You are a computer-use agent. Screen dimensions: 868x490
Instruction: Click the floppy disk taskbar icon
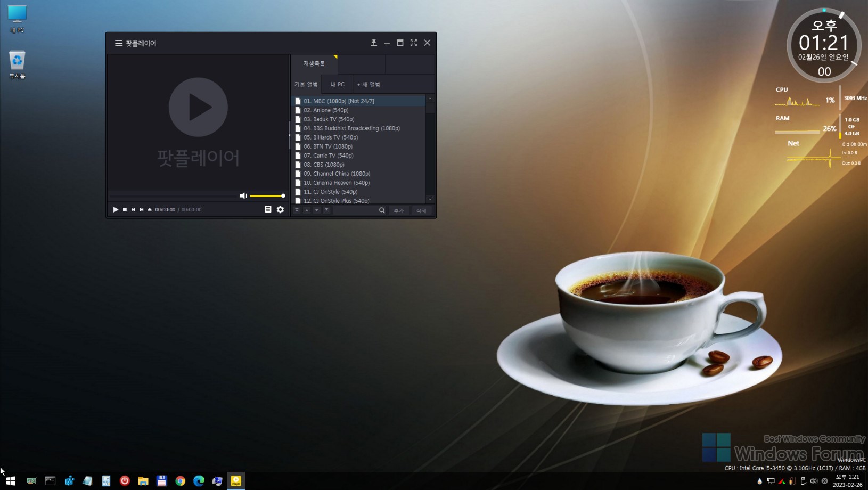(x=162, y=481)
